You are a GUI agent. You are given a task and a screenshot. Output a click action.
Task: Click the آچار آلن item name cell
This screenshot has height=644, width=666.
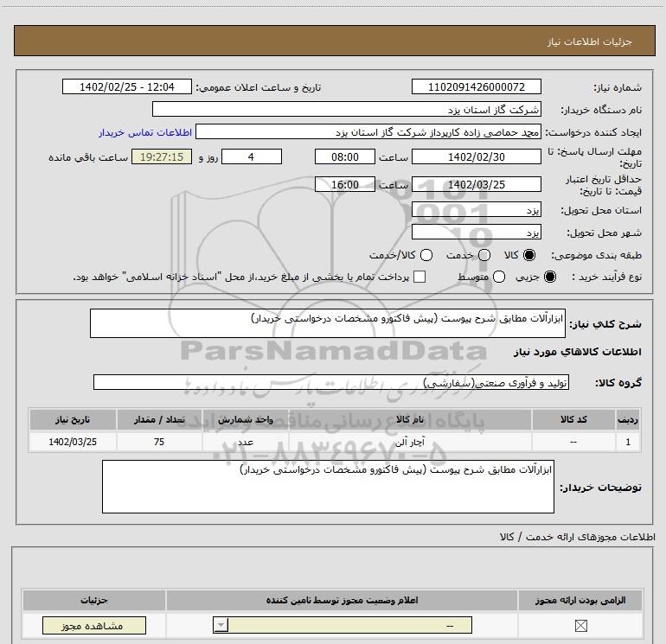point(410,442)
